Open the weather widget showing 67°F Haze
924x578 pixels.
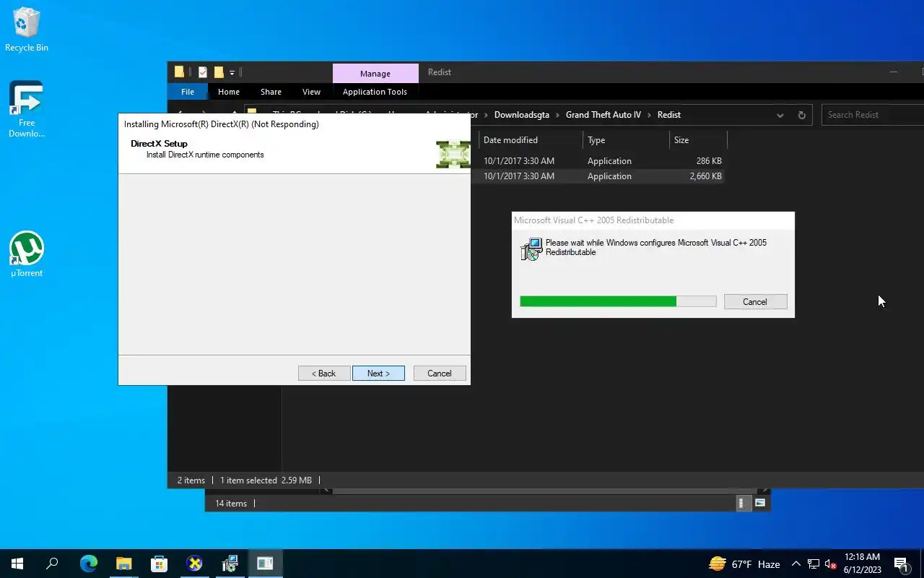(744, 564)
